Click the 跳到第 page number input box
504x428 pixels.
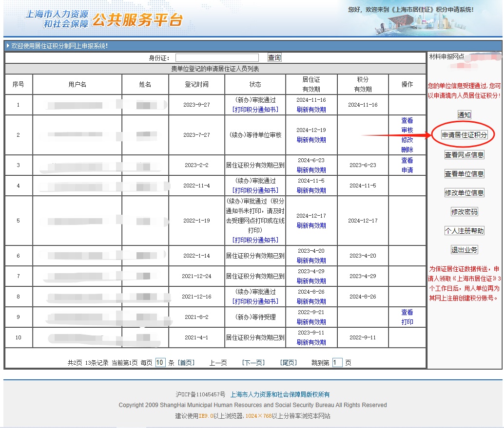(337, 363)
